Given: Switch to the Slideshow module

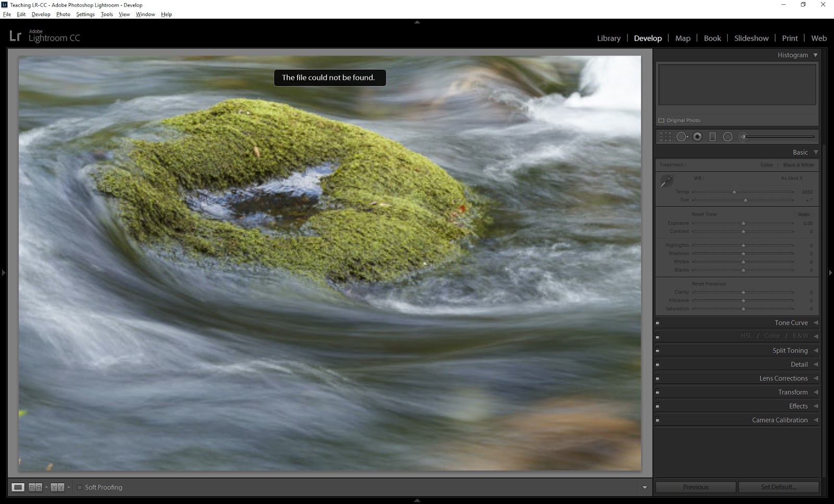Looking at the screenshot, I should [751, 38].
